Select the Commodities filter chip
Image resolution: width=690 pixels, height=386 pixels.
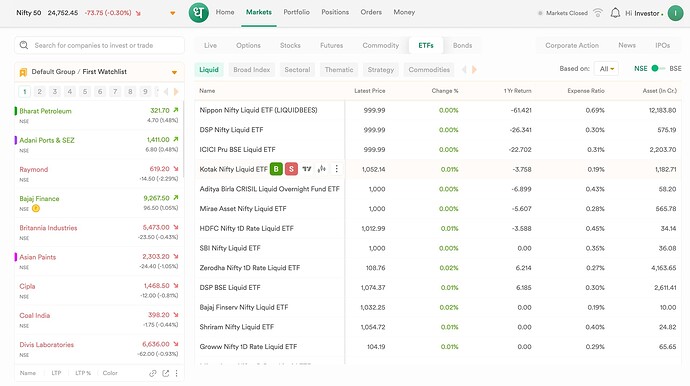429,70
